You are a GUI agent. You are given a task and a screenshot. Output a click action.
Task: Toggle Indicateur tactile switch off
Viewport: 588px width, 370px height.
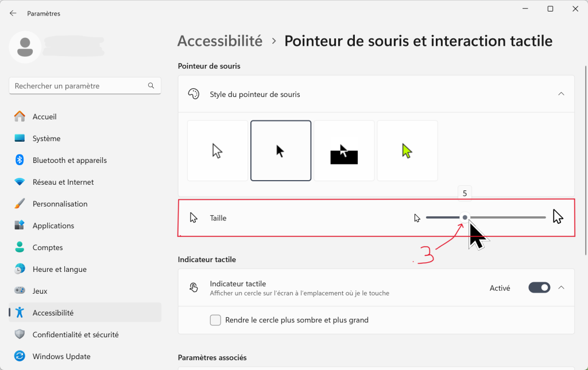(539, 287)
